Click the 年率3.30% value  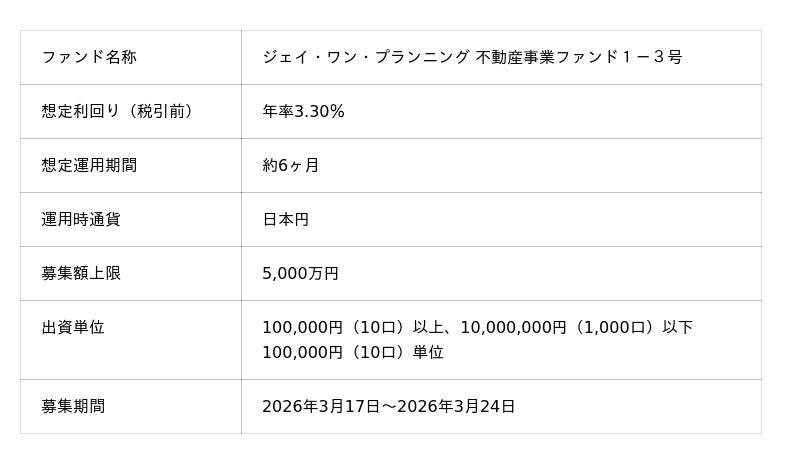point(303,111)
